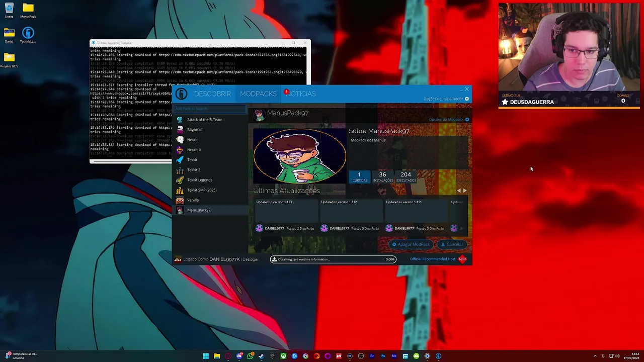
Task: Open the volume tray control
Action: tap(617, 356)
